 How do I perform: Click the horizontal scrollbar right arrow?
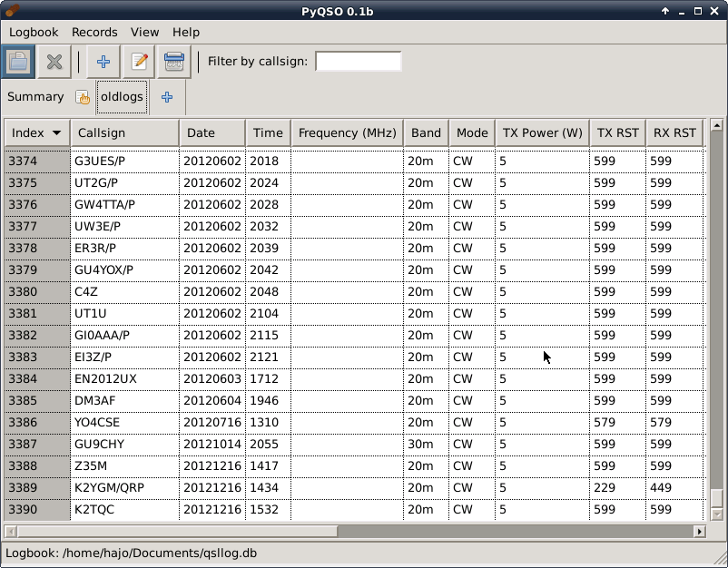[x=699, y=532]
